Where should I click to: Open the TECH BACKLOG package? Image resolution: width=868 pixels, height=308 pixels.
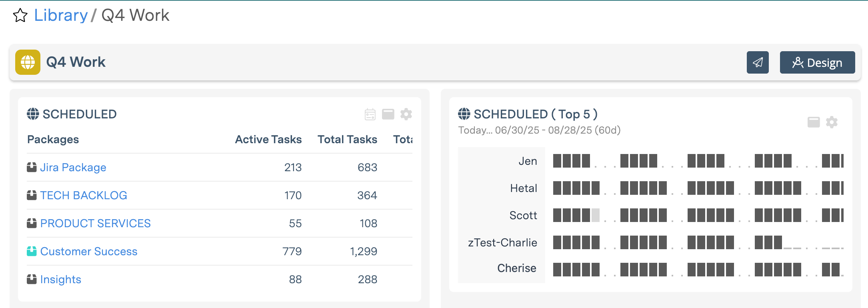tap(84, 195)
